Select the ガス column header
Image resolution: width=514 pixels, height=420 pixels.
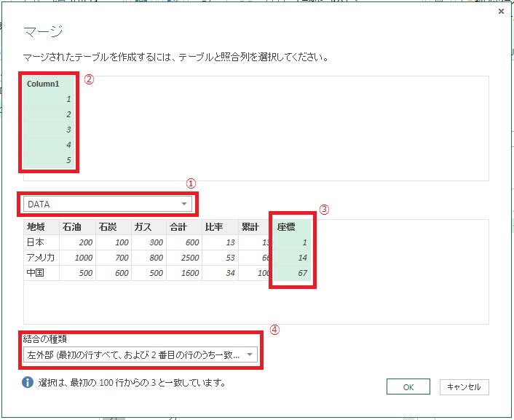point(149,227)
